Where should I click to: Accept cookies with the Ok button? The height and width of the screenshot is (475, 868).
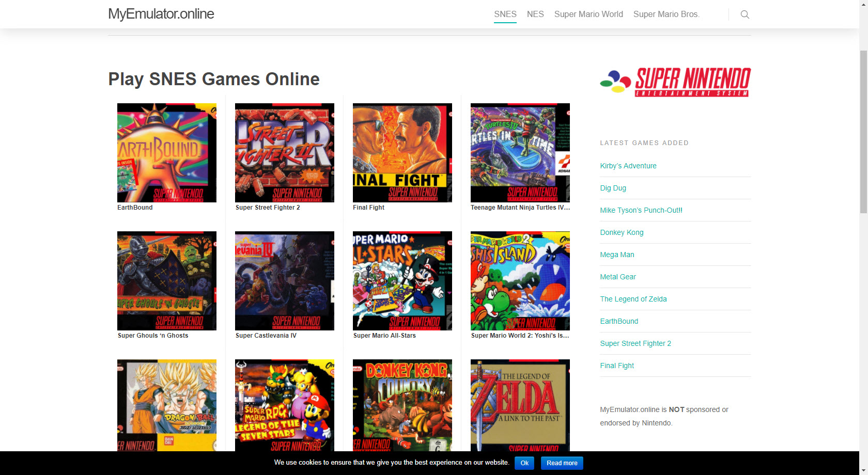[524, 463]
